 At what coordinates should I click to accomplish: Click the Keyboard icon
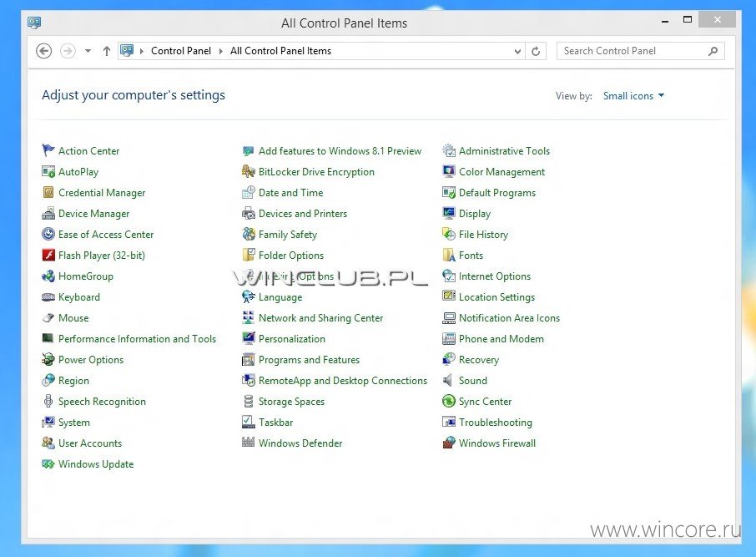coord(48,296)
